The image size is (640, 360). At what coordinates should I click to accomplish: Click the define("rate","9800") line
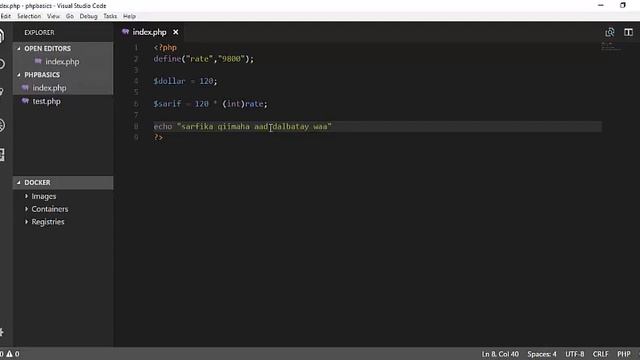(204, 59)
